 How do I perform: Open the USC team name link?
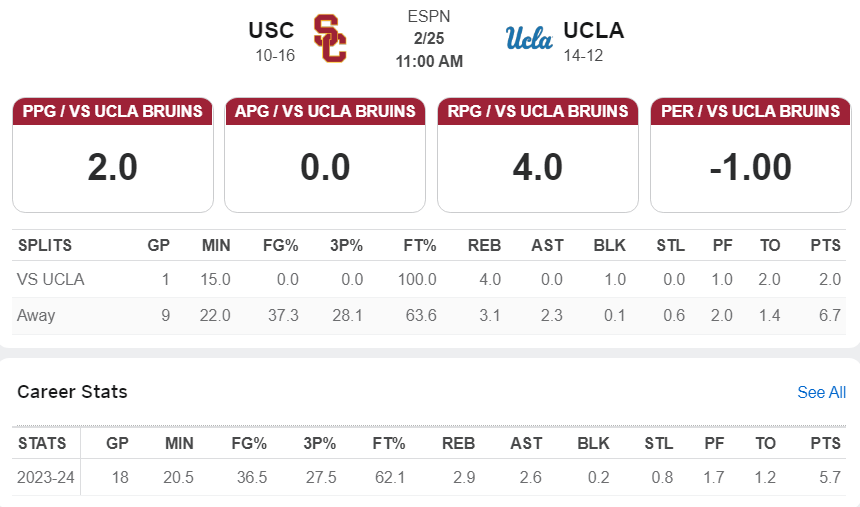point(271,30)
